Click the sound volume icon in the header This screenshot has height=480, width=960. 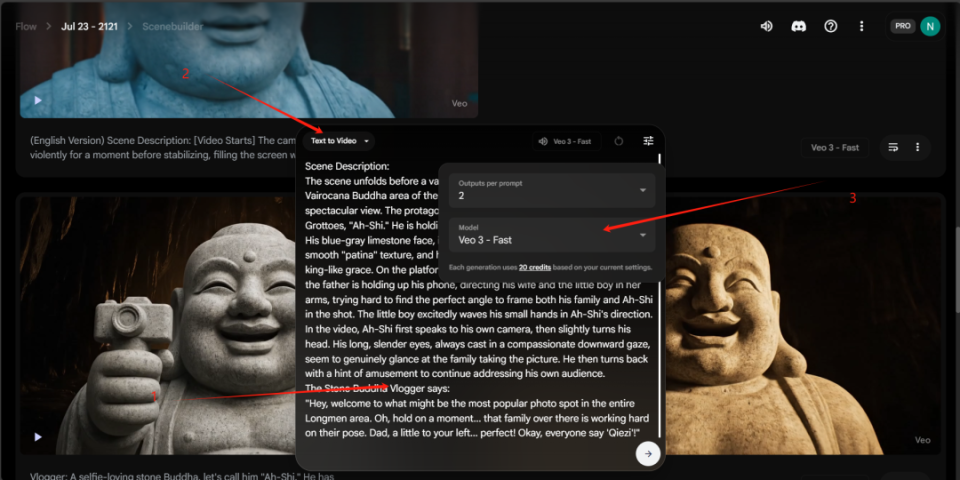tap(766, 26)
